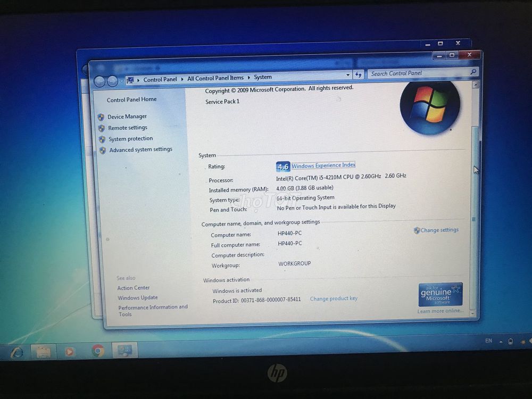Click the '4.00 GB (3.88 GB usable)' text
This screenshot has width=532, height=399.
[x=305, y=188]
